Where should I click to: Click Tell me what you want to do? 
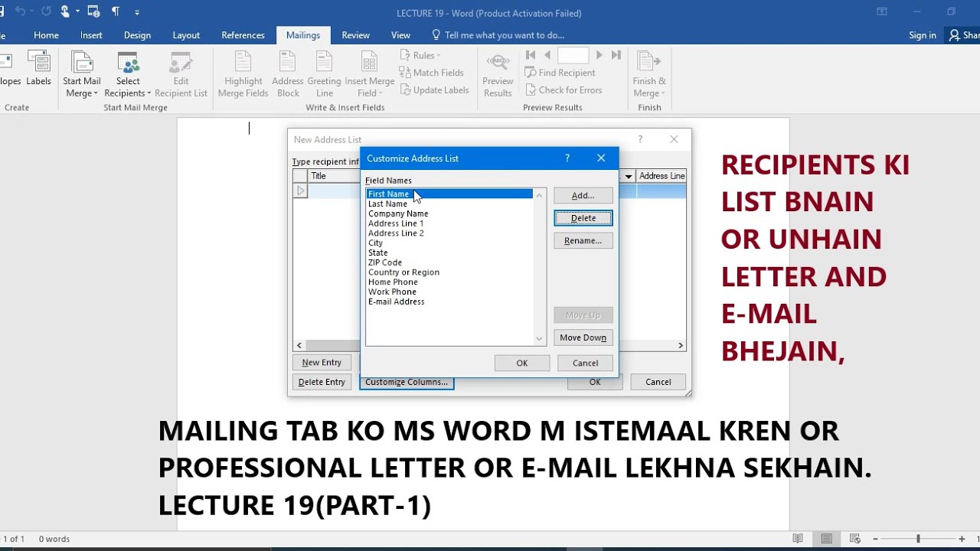pyautogui.click(x=498, y=35)
